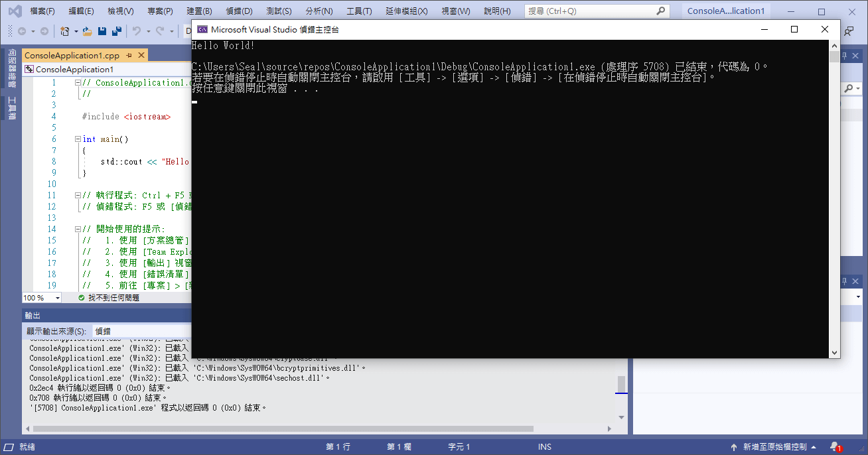Open the 檢視(V) menu
The width and height of the screenshot is (868, 455).
121,11
